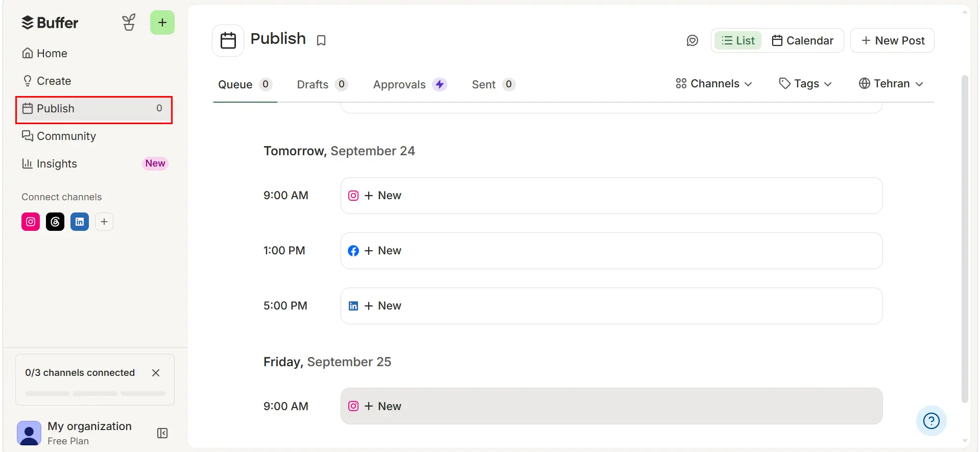980x452 pixels.
Task: Click the My organization avatar
Action: pos(29,433)
